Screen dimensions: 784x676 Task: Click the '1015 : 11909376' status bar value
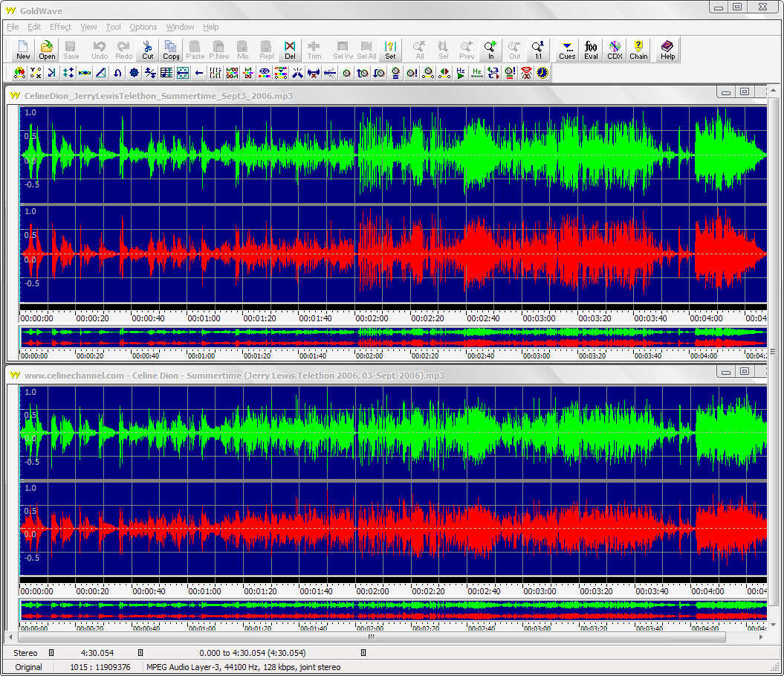coord(100,667)
